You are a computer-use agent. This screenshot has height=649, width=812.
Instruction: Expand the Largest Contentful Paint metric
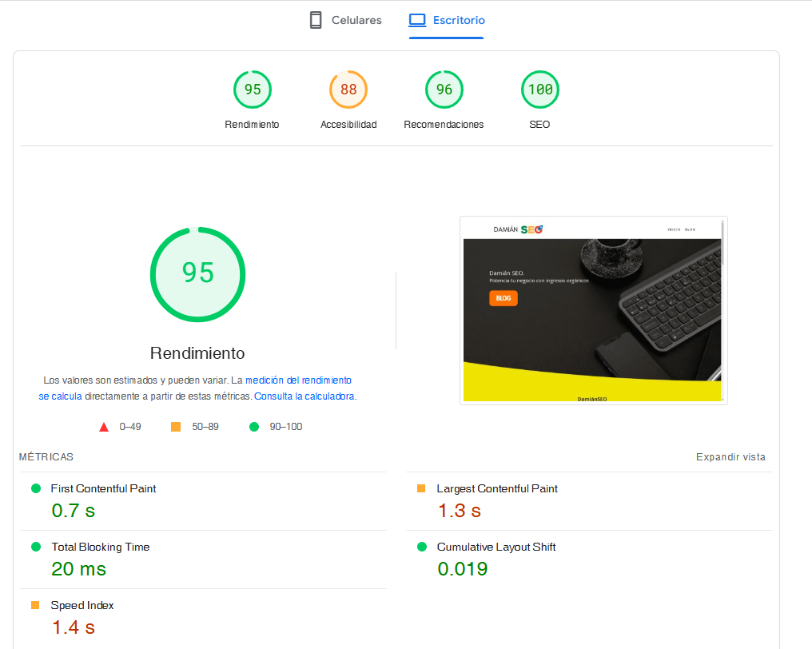tap(496, 488)
